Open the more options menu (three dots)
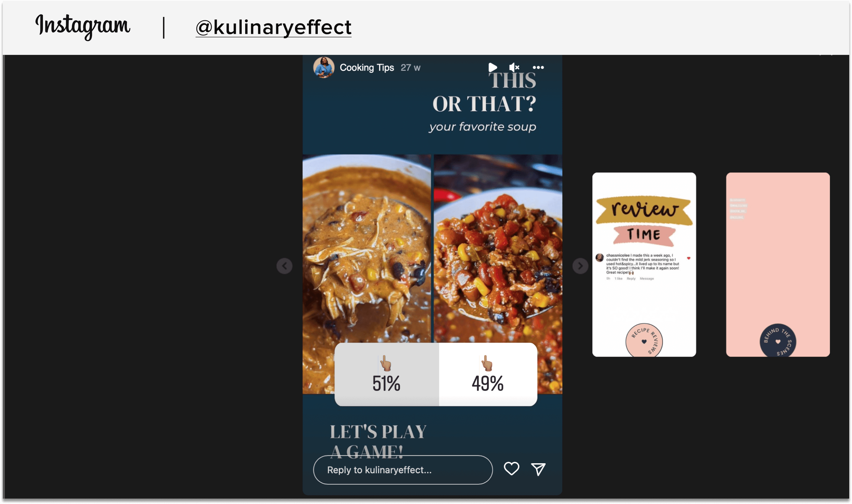 (x=539, y=67)
